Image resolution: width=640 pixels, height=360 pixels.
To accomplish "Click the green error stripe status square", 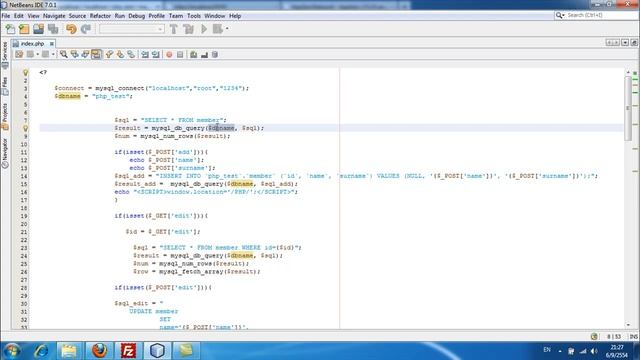I will click(635, 73).
